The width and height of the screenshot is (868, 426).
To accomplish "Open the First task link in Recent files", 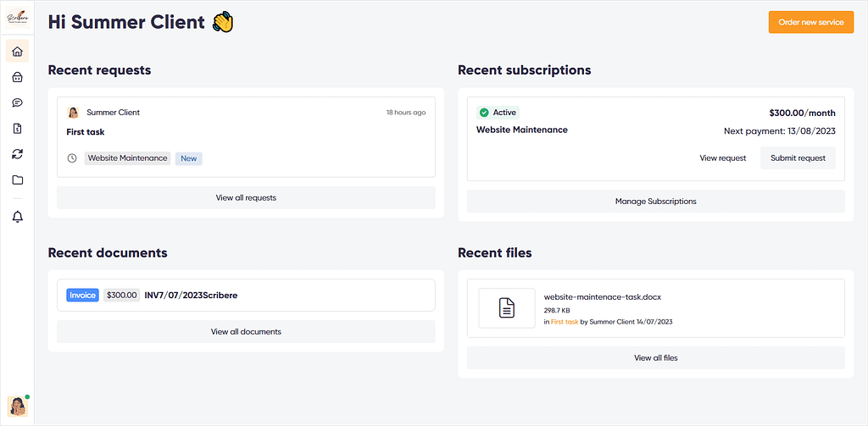I will click(x=565, y=322).
